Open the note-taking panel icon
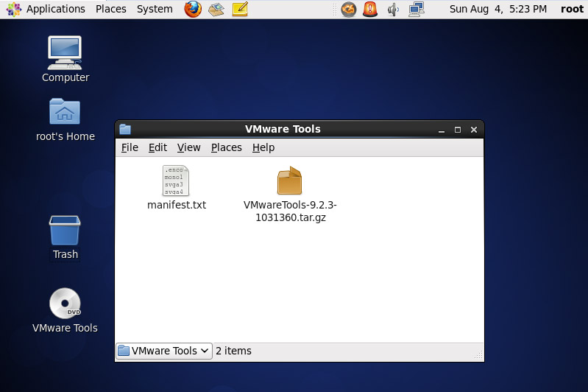Screen dimensions: 588x392 (x=240, y=9)
